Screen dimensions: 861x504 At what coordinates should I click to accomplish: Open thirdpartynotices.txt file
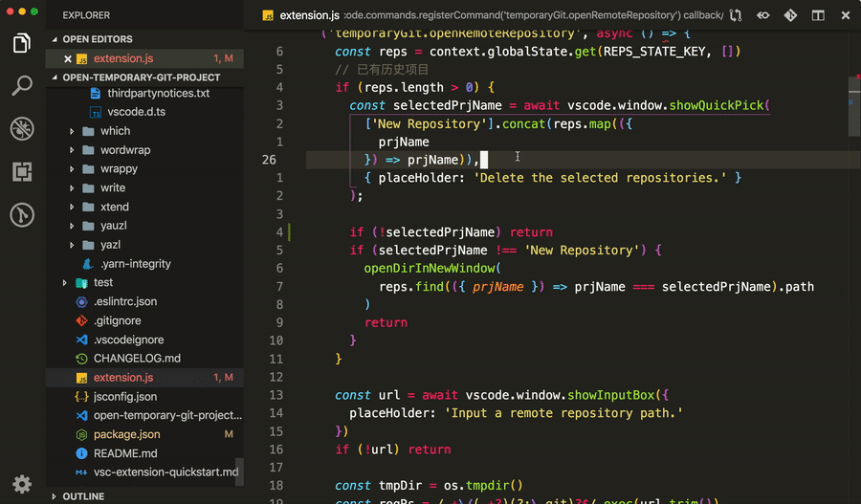point(144,94)
